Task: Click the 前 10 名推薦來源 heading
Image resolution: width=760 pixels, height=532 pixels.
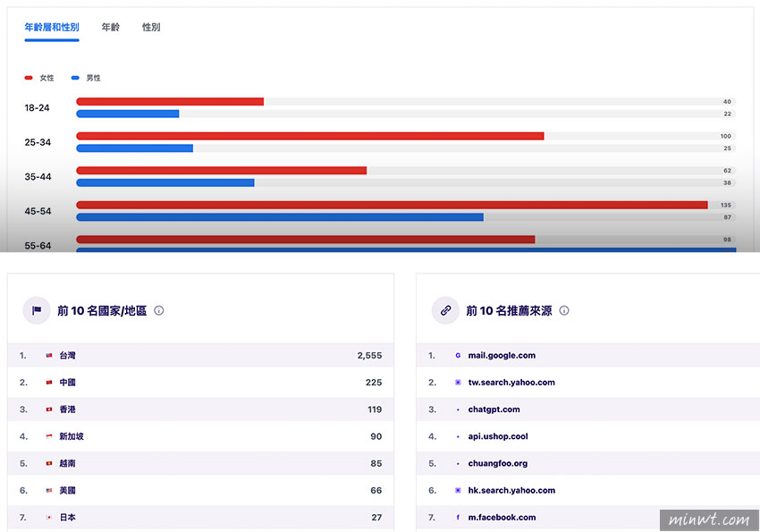Action: click(509, 310)
